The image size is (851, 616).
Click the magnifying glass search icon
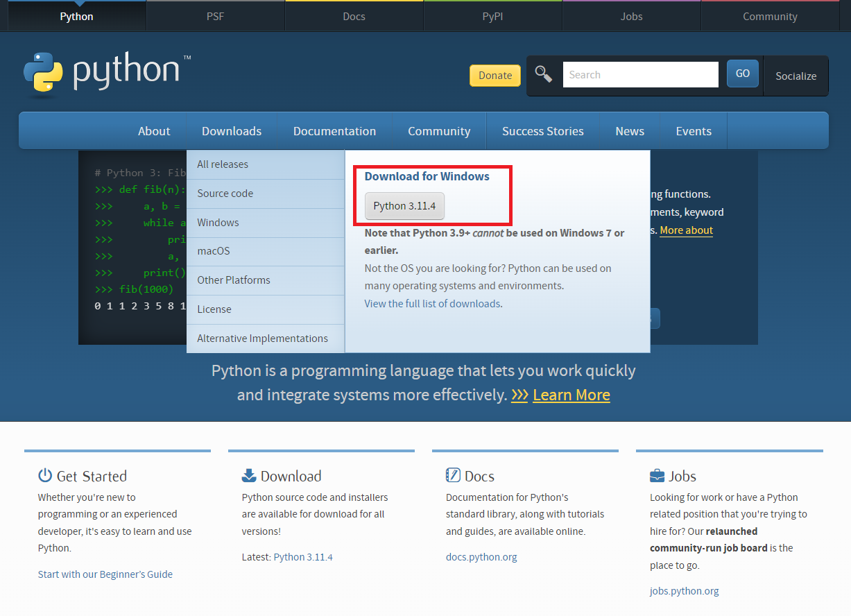tap(544, 75)
